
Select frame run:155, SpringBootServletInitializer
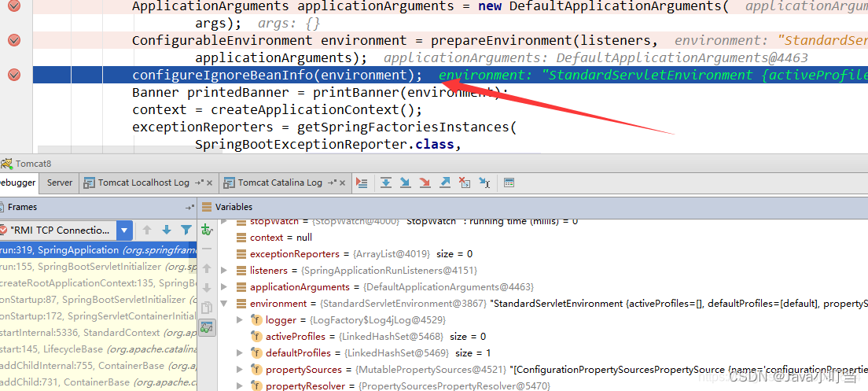tap(98, 267)
